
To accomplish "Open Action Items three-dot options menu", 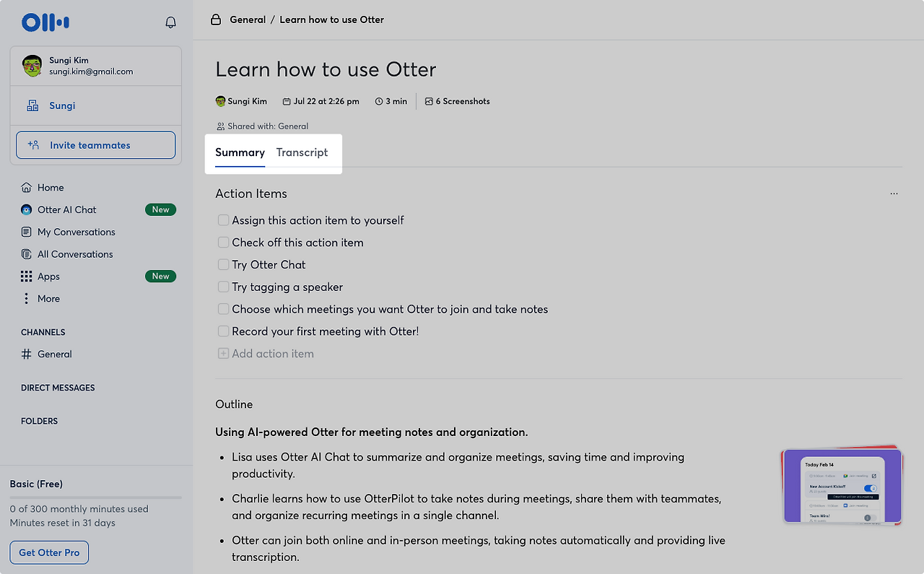I will click(x=894, y=193).
